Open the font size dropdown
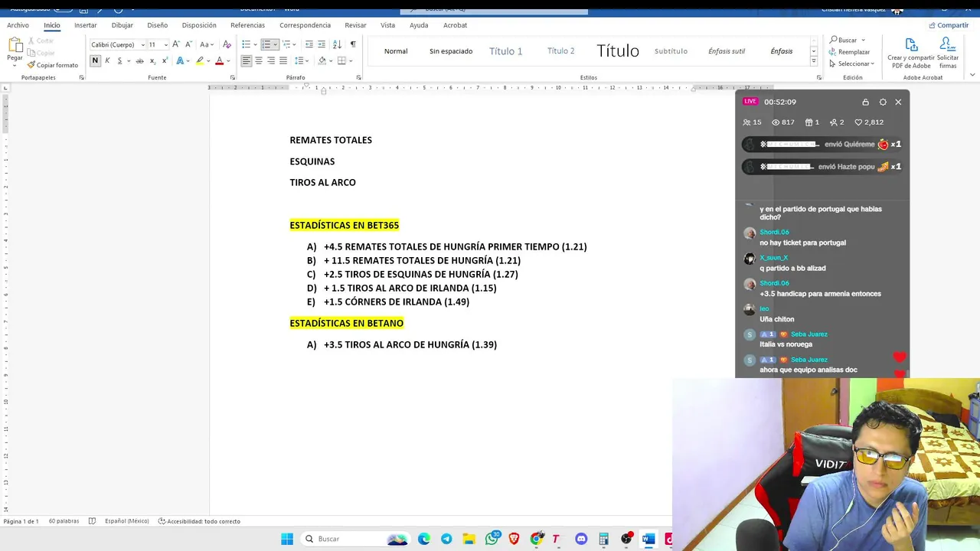 (165, 44)
